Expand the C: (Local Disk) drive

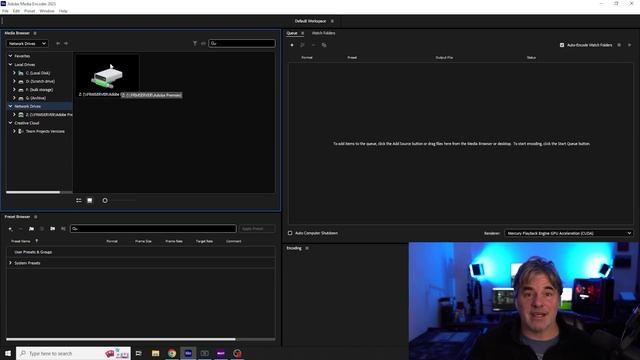14,73
